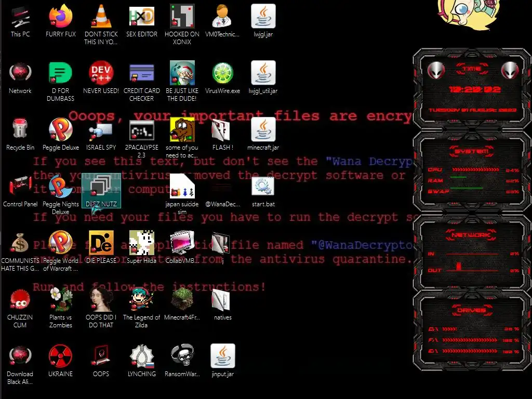Launch Plants vs Zombies
This screenshot has height=399, width=532.
coord(60,308)
